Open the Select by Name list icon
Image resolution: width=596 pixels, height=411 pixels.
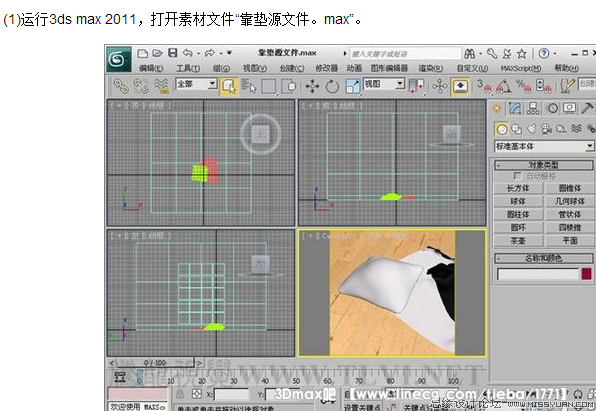coord(249,86)
